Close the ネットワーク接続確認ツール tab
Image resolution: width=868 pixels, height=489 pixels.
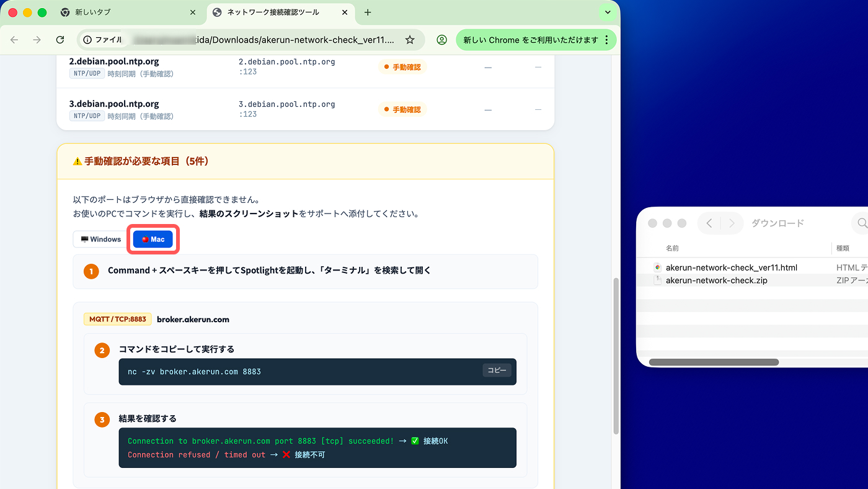tap(345, 12)
